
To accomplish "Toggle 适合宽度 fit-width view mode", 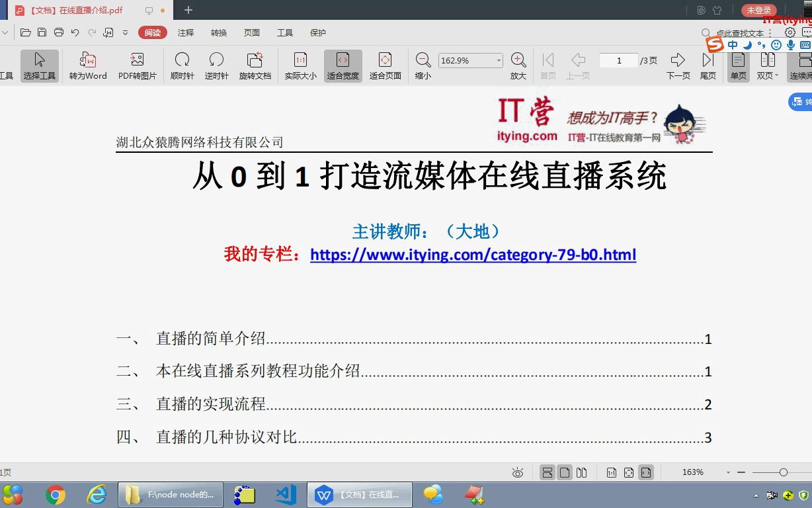I will point(345,64).
